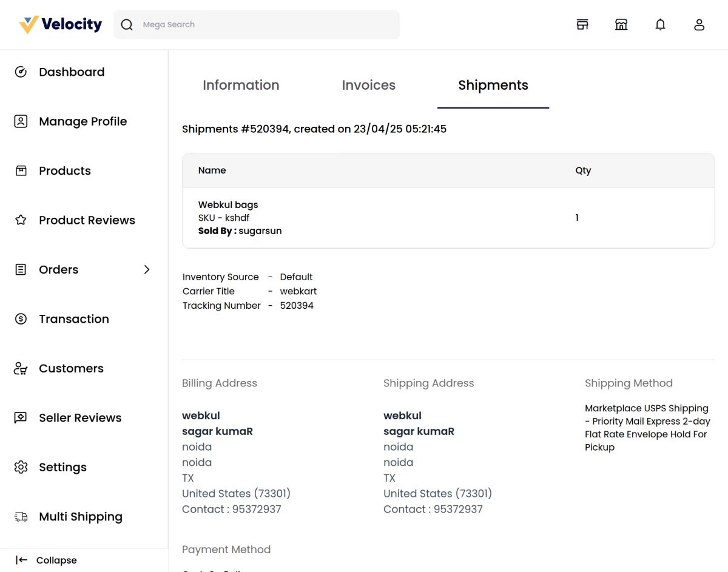Open the storefront icon in the top bar

[582, 24]
